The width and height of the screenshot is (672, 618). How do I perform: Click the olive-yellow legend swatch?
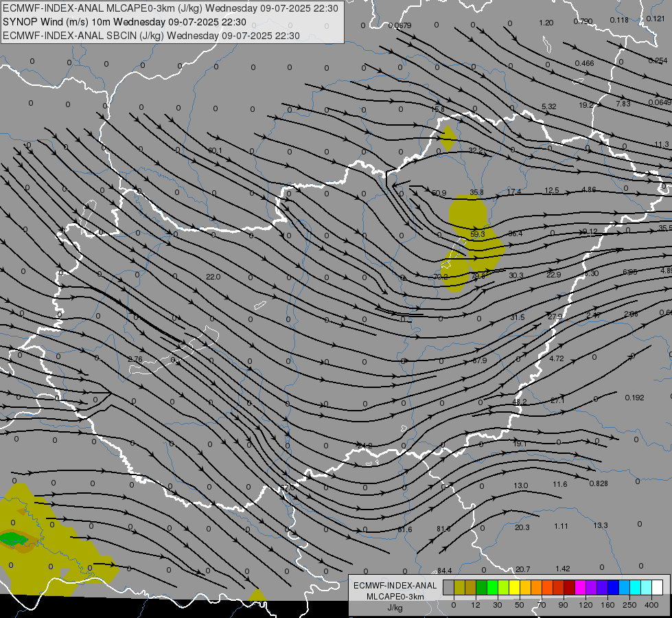(459, 588)
